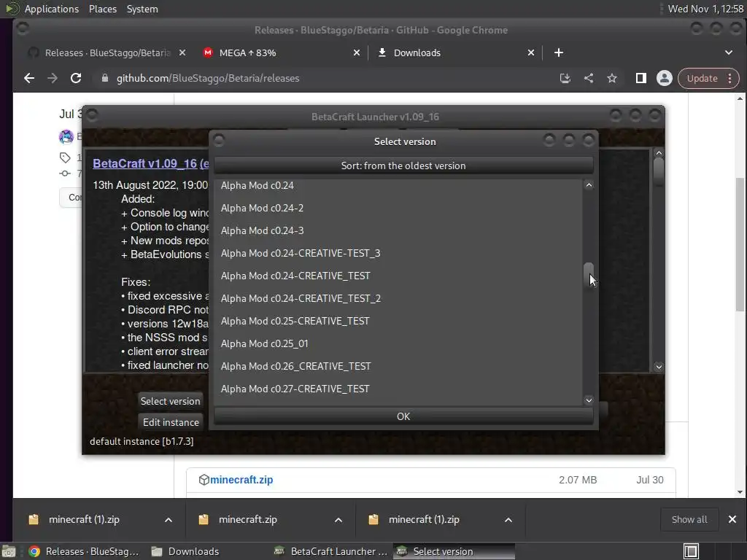Click version list scroll up arrow
The width and height of the screenshot is (747, 560).
[589, 185]
